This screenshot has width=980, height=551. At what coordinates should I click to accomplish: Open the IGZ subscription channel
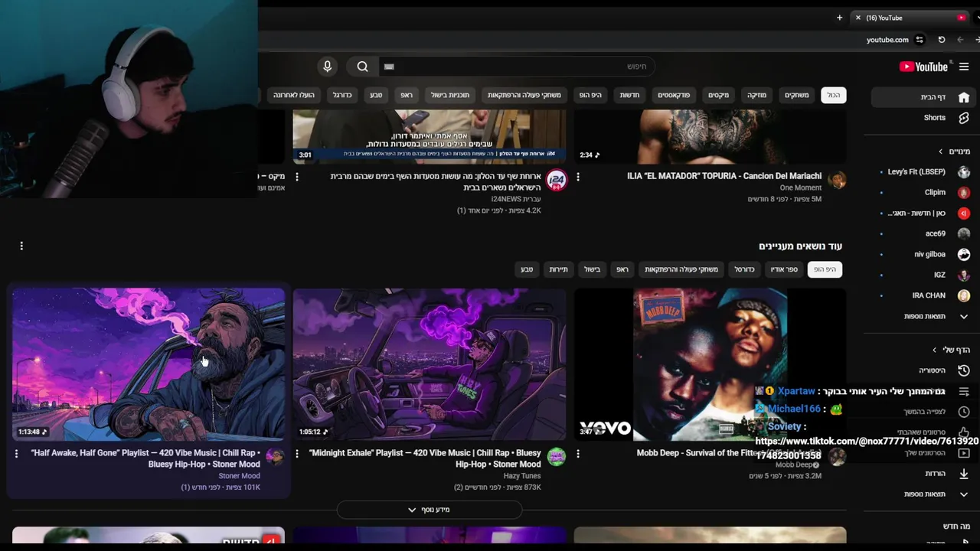click(923, 275)
